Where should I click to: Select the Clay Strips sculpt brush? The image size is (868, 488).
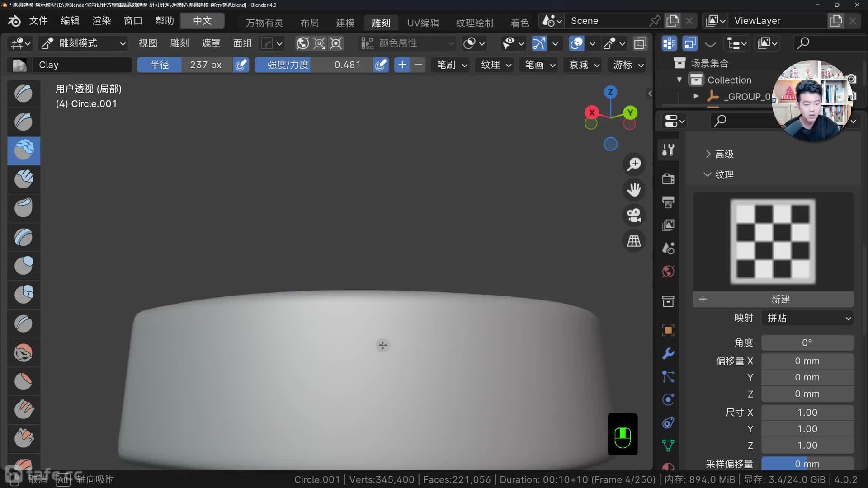point(24,179)
